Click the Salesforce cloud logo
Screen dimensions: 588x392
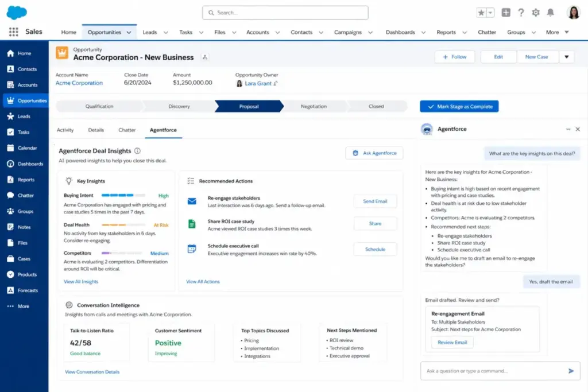coord(17,13)
